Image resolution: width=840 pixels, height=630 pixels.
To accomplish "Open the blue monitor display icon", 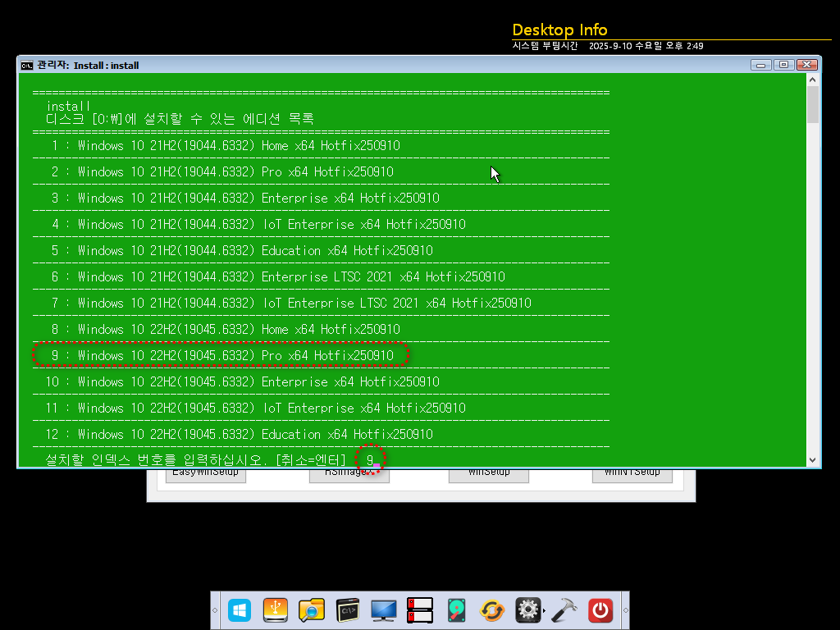I will [384, 610].
